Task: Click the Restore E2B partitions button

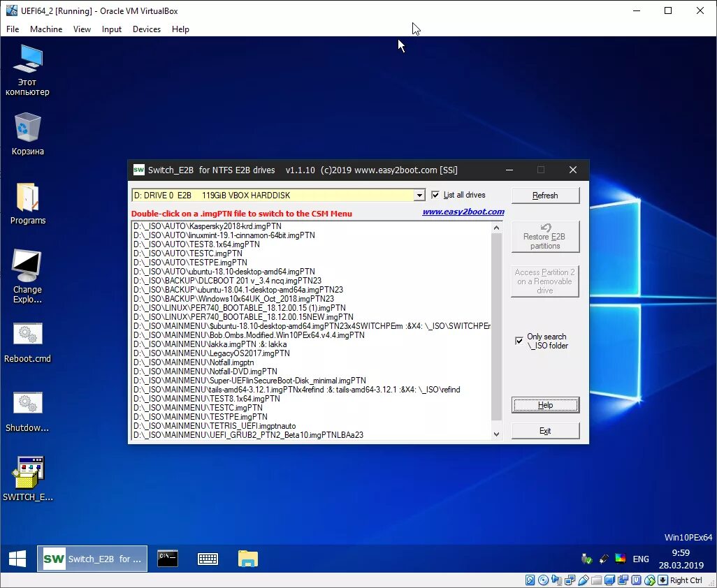Action: click(545, 237)
